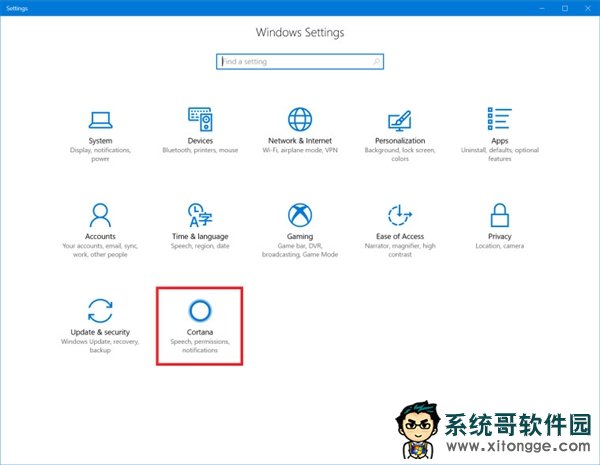The image size is (600, 465).
Task: Maximize the Settings window
Action: [565, 8]
